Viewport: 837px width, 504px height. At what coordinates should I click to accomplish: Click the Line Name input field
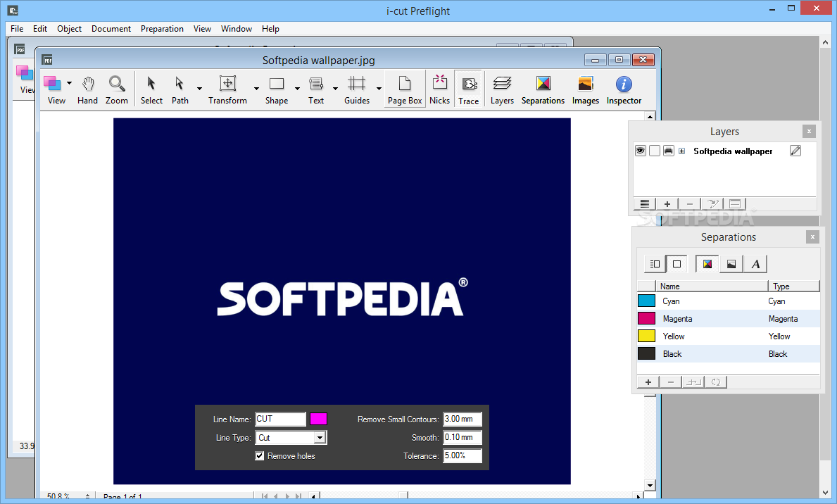point(281,419)
